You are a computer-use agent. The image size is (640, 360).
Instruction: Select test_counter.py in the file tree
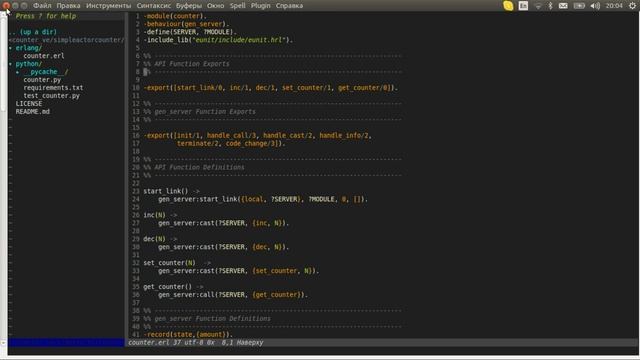tap(51, 96)
